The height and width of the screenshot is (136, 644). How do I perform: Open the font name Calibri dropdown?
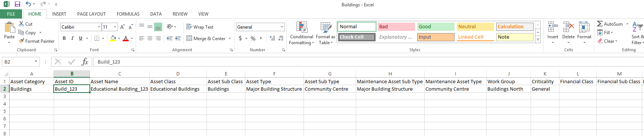pyautogui.click(x=99, y=27)
